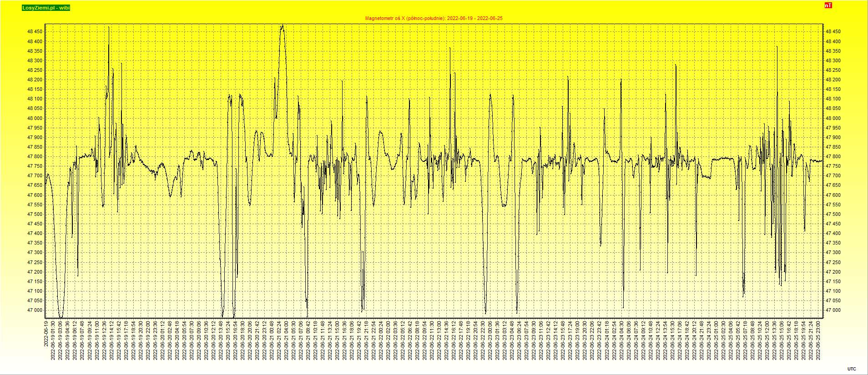Click 47 000 on the right axis
This screenshot has width=868, height=375.
click(833, 310)
